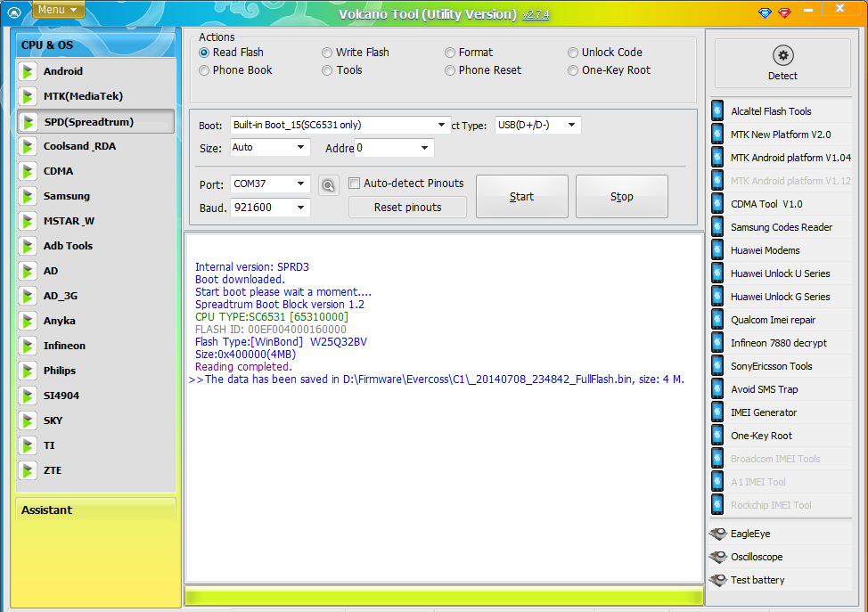Open MTK Android platform V1.04 phone icon
Image resolution: width=868 pixels, height=612 pixels.
pyautogui.click(x=717, y=158)
